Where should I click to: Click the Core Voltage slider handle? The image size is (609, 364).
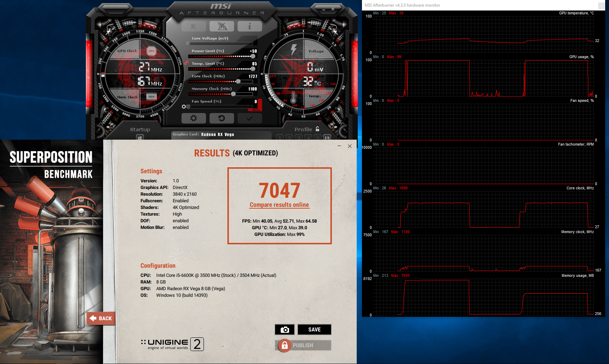click(189, 44)
